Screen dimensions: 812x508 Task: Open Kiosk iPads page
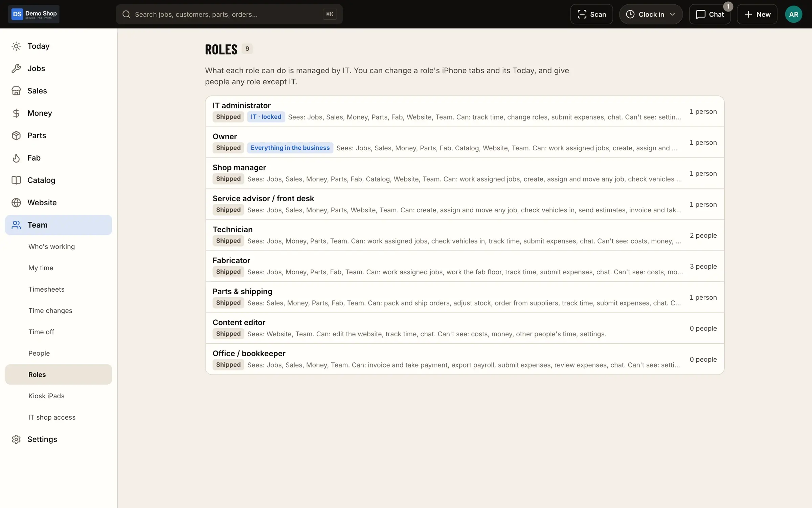click(x=59, y=396)
